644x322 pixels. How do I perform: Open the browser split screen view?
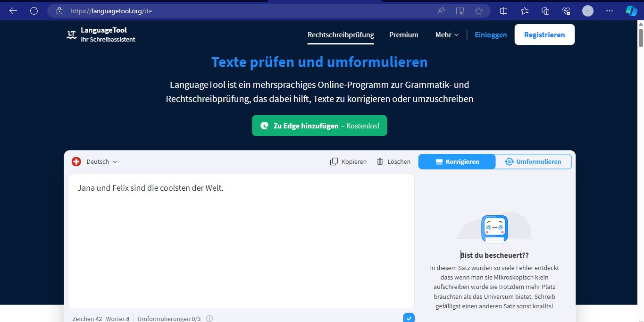tap(504, 11)
